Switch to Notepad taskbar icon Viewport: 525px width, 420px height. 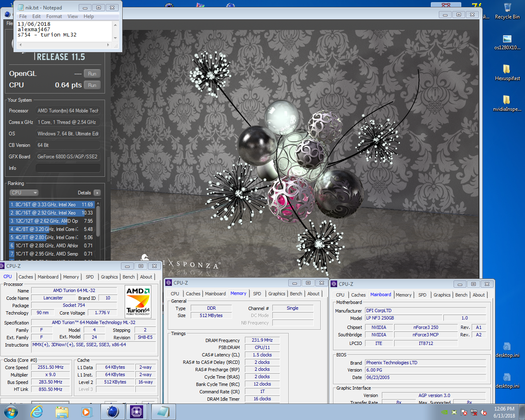[x=163, y=412]
